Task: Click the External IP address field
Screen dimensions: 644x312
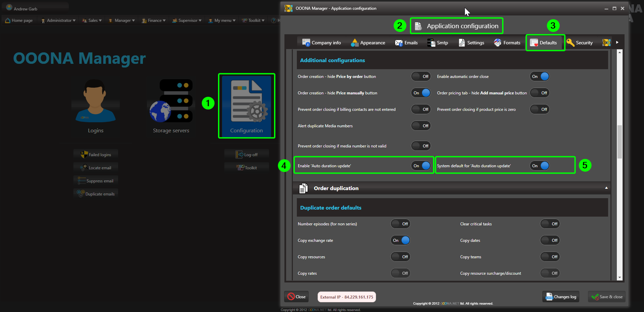Action: point(346,297)
